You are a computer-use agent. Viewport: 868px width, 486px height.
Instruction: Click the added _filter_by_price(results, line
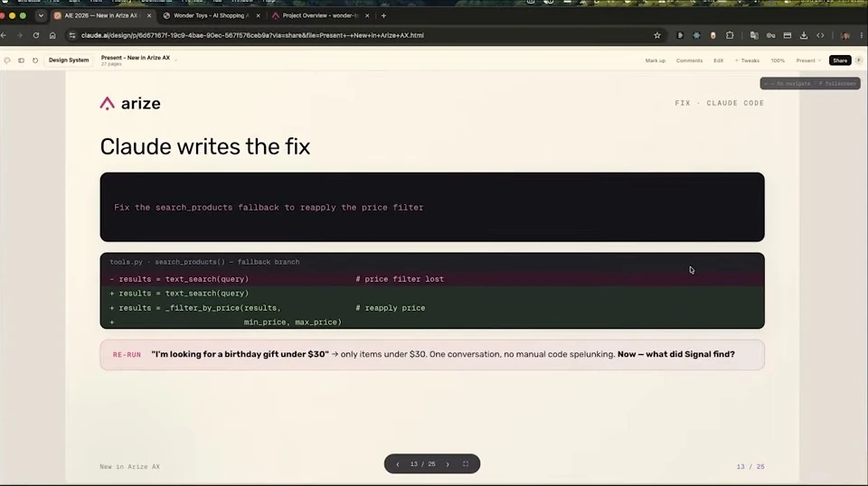(x=432, y=308)
